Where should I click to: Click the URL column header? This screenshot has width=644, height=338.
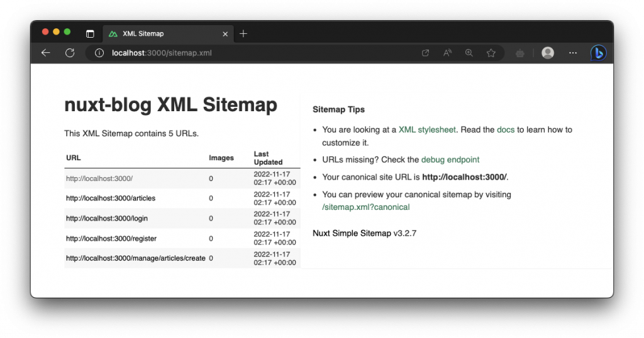pyautogui.click(x=74, y=158)
